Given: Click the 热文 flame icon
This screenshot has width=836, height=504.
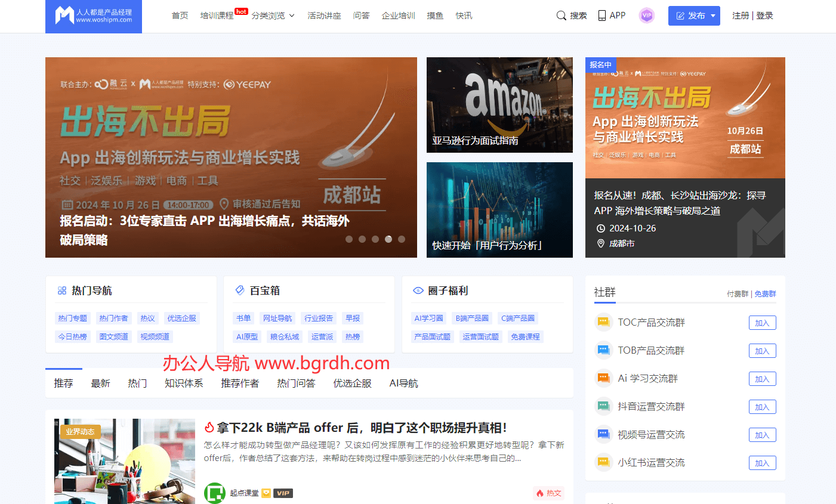Looking at the screenshot, I should (540, 493).
